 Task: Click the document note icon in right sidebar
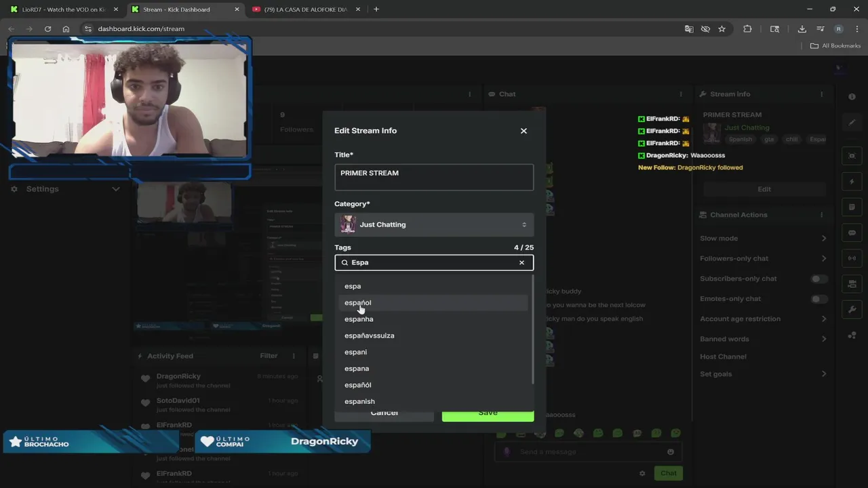852,207
